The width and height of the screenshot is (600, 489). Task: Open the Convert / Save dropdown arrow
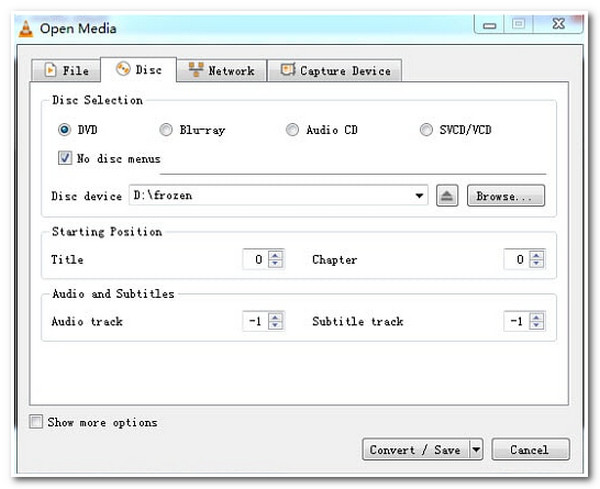pyautogui.click(x=476, y=450)
